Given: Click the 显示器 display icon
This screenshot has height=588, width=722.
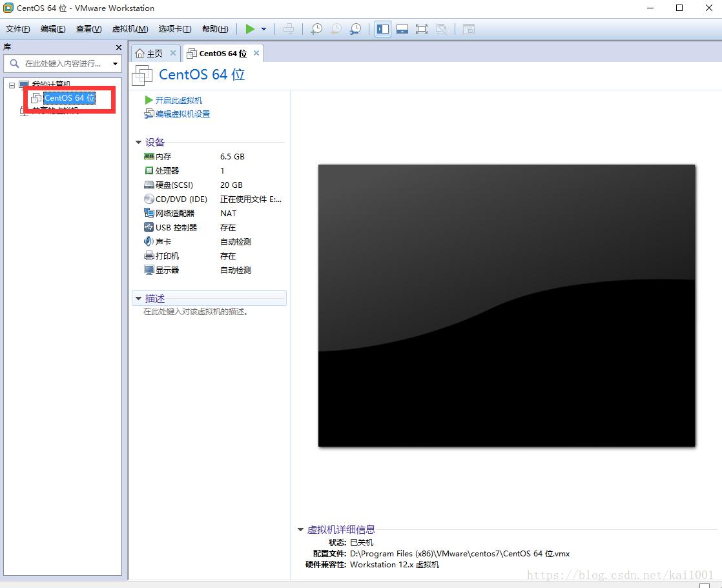Looking at the screenshot, I should (149, 270).
